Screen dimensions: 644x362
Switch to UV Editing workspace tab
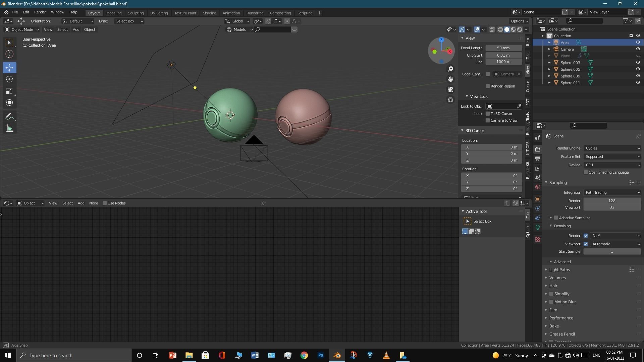(159, 13)
